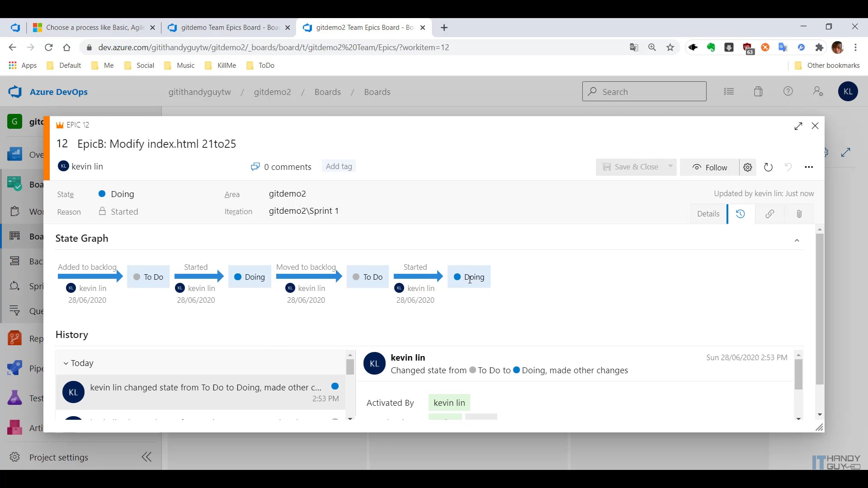Screen dimensions: 868x488
Task: Switch to the gitdemo Team Epics Board tab
Action: click(226, 27)
